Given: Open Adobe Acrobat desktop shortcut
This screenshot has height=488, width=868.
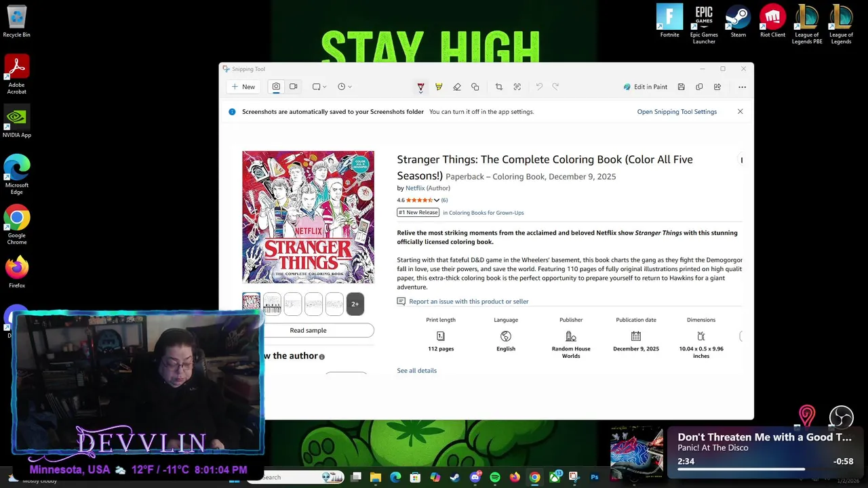Looking at the screenshot, I should coord(16,75).
